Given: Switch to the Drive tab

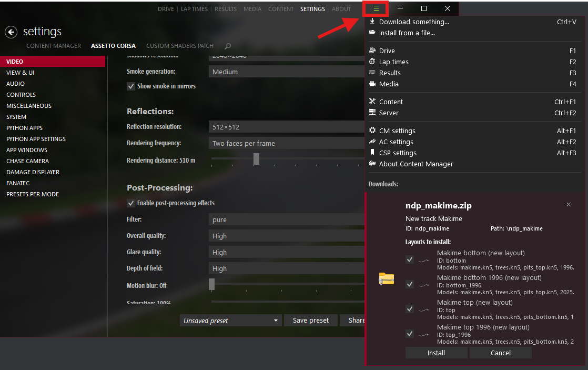Looking at the screenshot, I should 166,9.
